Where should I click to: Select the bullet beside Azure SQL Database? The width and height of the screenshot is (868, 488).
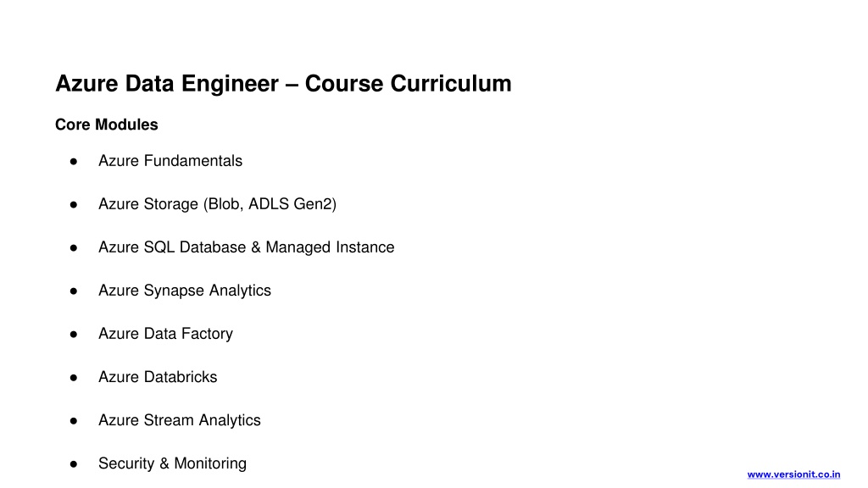point(75,248)
